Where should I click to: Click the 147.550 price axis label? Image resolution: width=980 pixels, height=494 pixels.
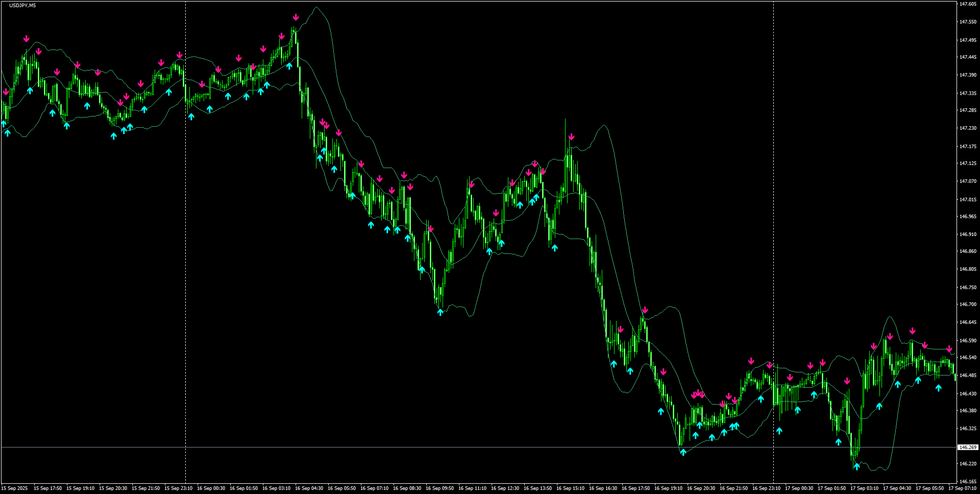(x=968, y=22)
